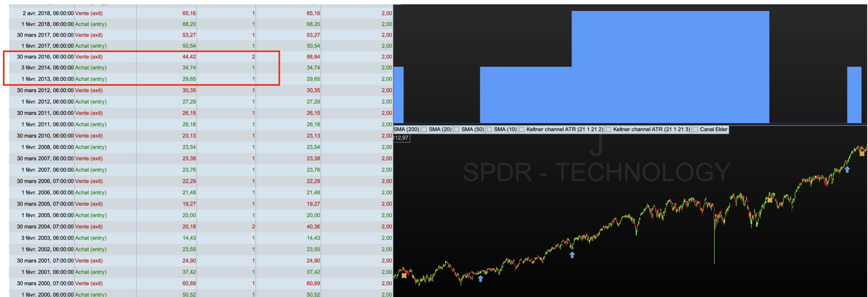Click the leftmost orange exit cross on chart
868x297 pixels.
coord(404,276)
